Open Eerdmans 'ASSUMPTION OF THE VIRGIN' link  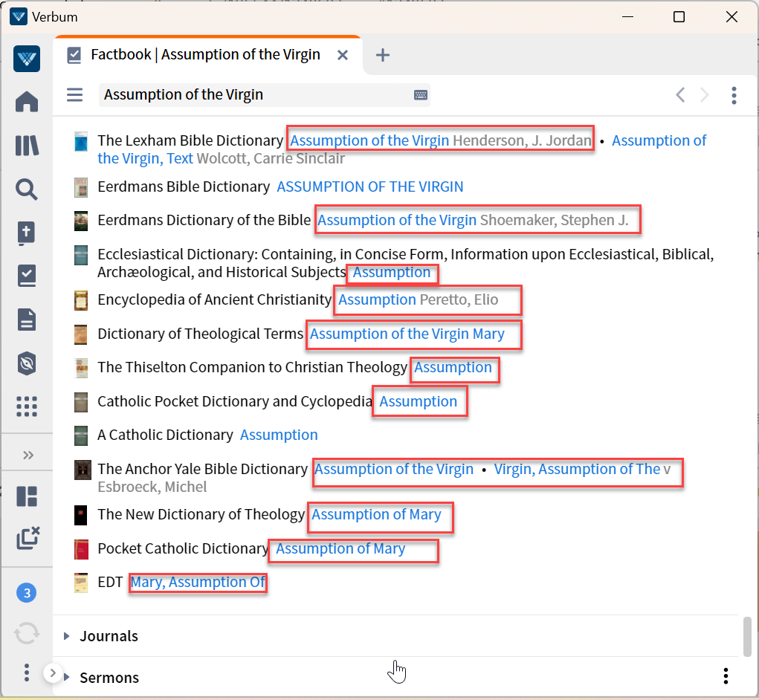[369, 187]
